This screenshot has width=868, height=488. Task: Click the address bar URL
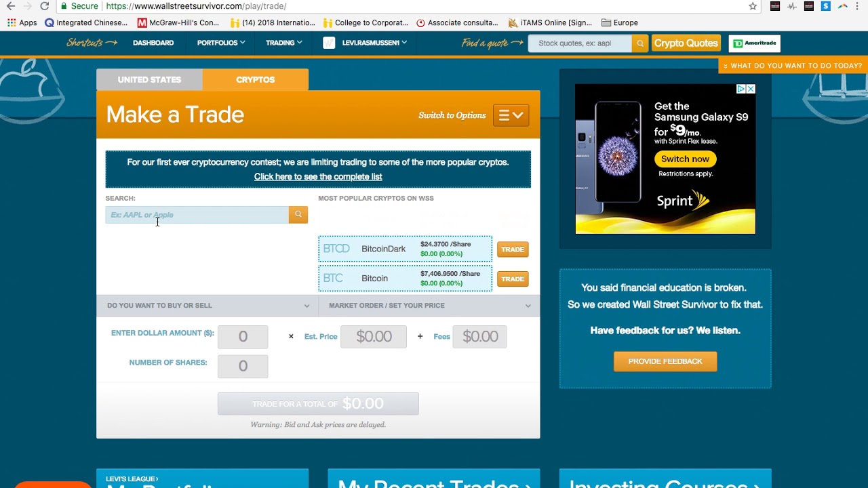click(x=196, y=6)
